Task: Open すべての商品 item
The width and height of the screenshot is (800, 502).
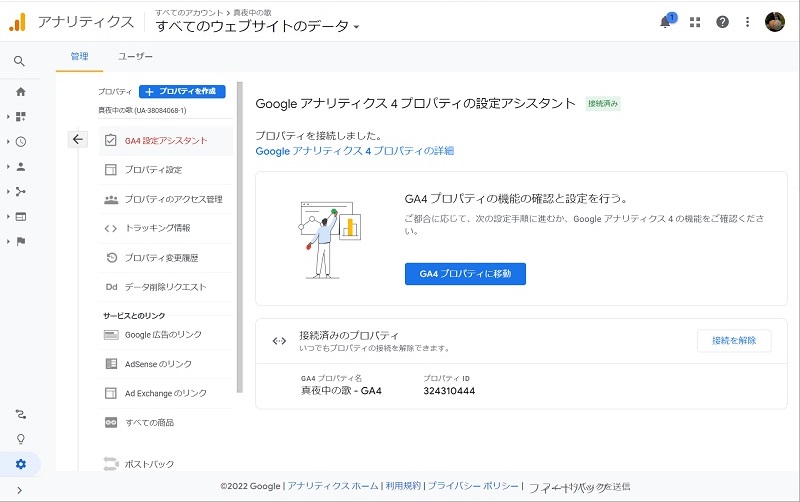Action: pyautogui.click(x=166, y=422)
